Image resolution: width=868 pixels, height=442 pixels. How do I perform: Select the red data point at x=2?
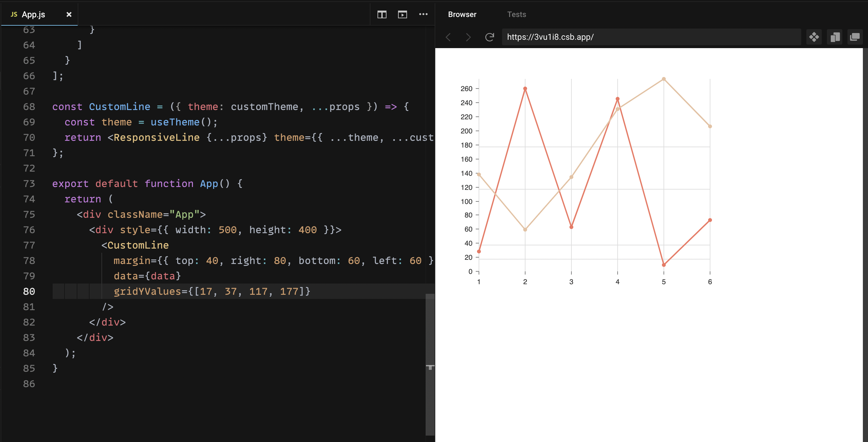[525, 89]
